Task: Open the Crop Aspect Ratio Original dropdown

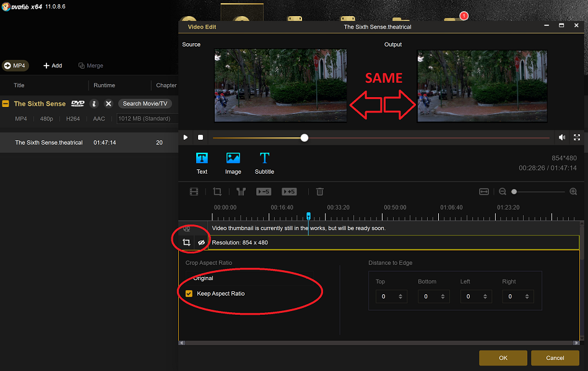Action: pos(249,278)
